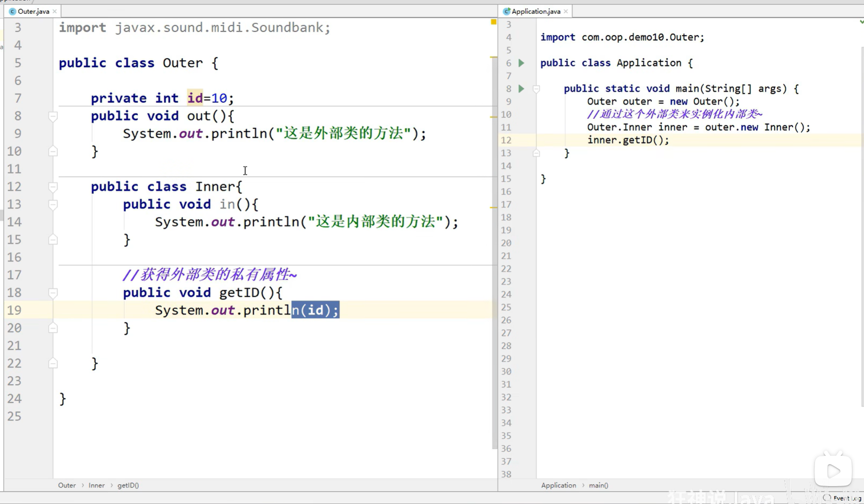Select the Inner breadcrumb
Viewport: 864px width, 504px height.
97,485
